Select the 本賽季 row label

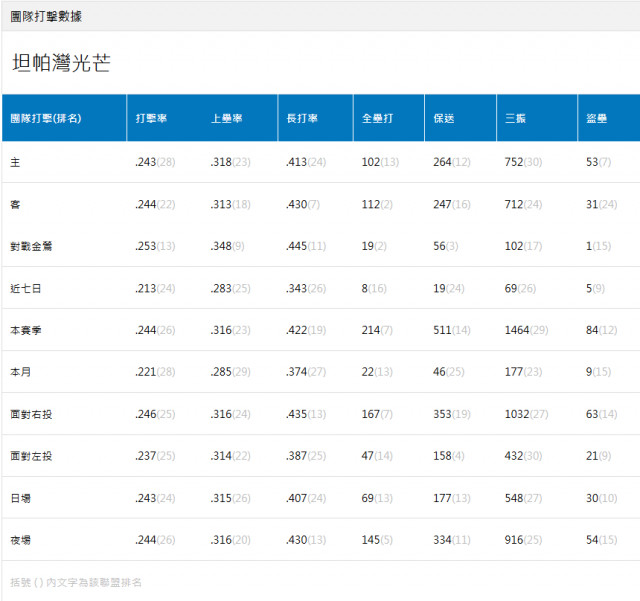(x=26, y=330)
